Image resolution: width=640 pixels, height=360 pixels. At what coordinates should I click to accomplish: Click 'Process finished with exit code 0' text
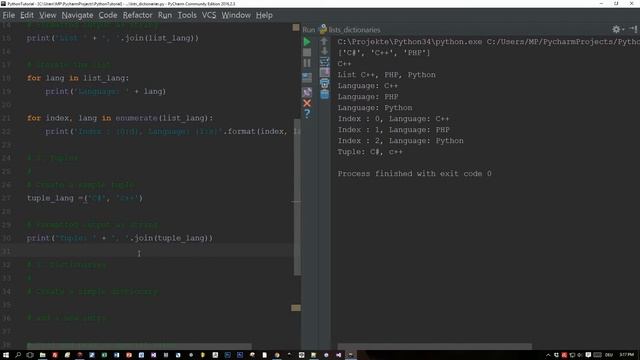[414, 173]
